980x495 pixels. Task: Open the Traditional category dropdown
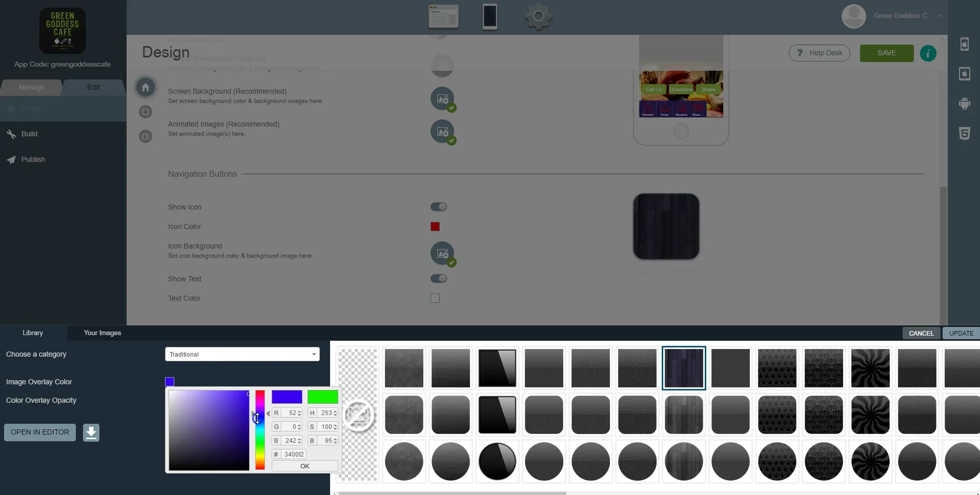click(242, 354)
